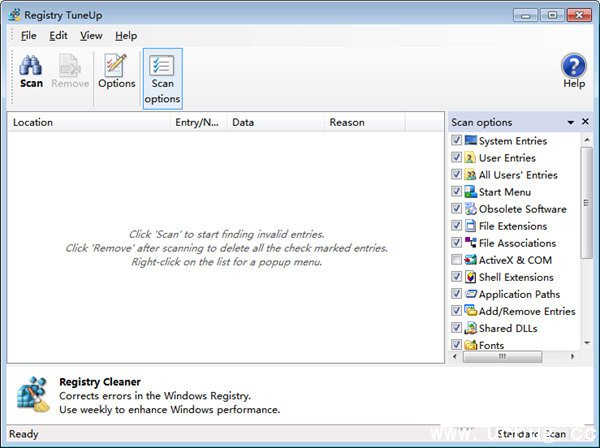This screenshot has height=448, width=600.
Task: Sort by the Data column header
Action: (276, 122)
